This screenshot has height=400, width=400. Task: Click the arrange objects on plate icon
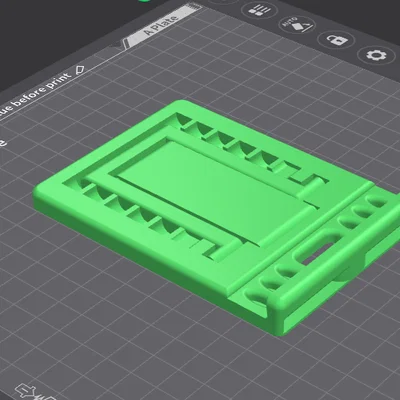point(259,9)
